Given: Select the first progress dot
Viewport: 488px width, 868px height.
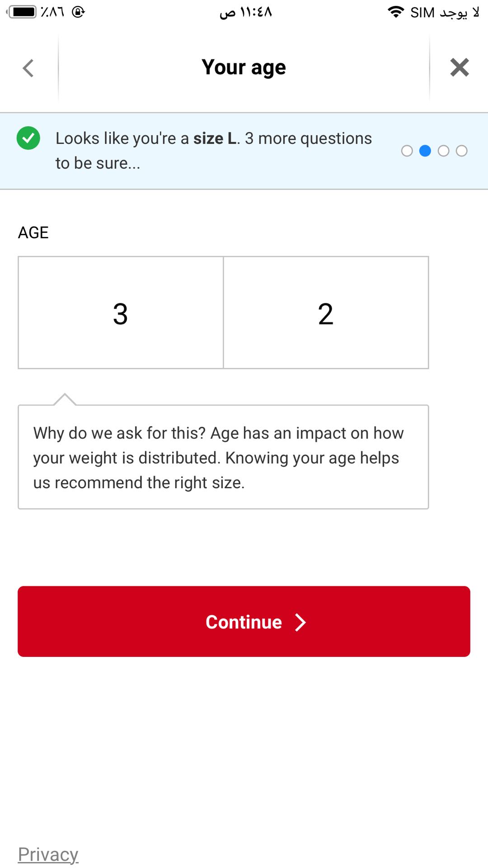Looking at the screenshot, I should click(x=407, y=151).
